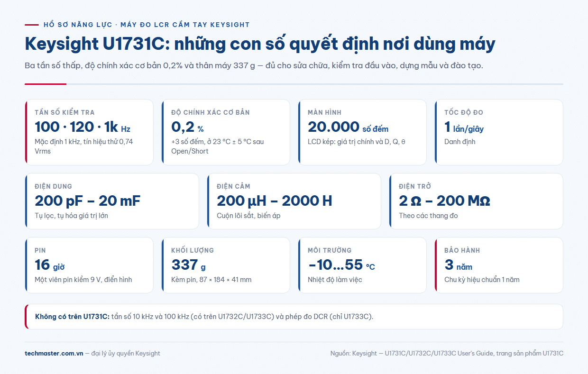Select the 'ĐIỆN CẢM' label
The height and width of the screenshot is (374, 588).
pyautogui.click(x=233, y=186)
